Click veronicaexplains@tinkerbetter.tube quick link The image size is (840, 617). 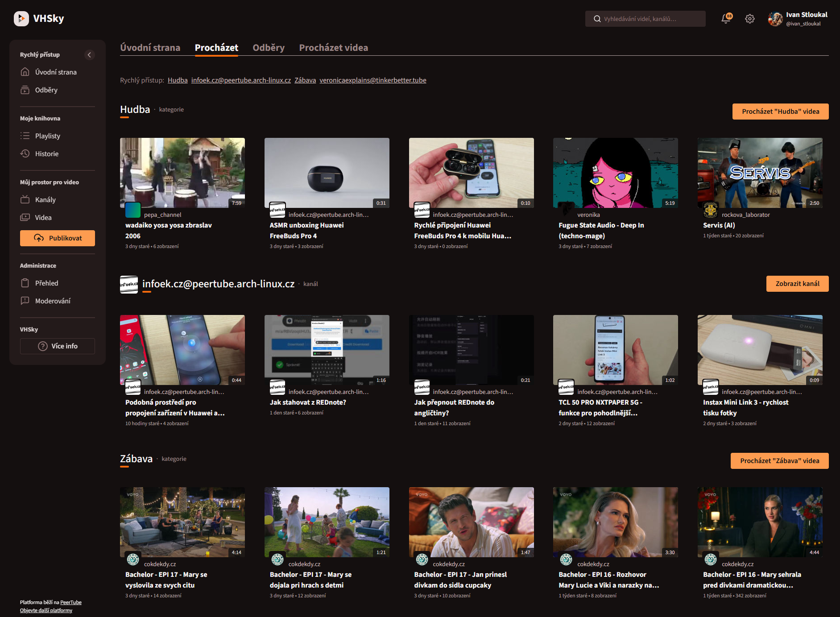point(372,80)
